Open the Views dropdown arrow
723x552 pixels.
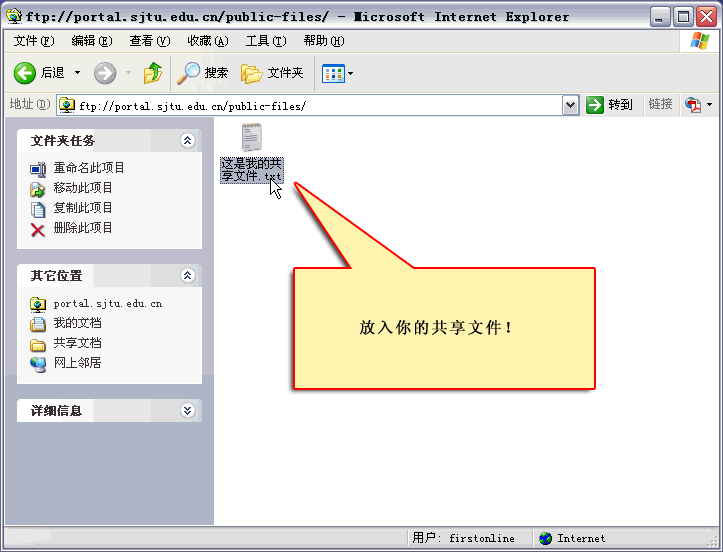[x=350, y=73]
